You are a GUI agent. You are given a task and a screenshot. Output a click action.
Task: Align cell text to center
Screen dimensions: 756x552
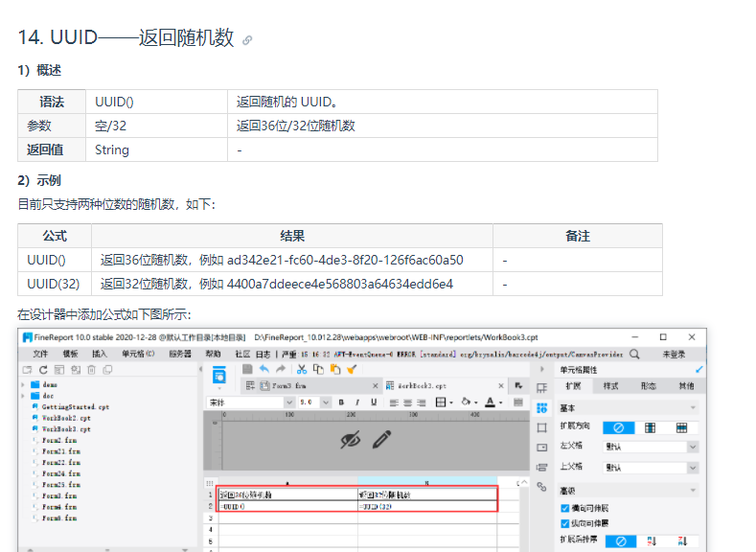point(407,402)
